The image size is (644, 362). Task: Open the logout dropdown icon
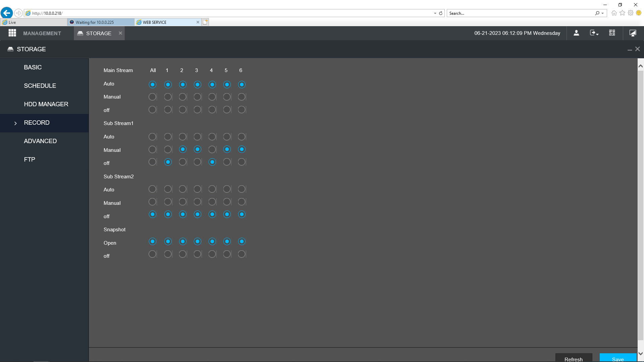click(x=594, y=33)
